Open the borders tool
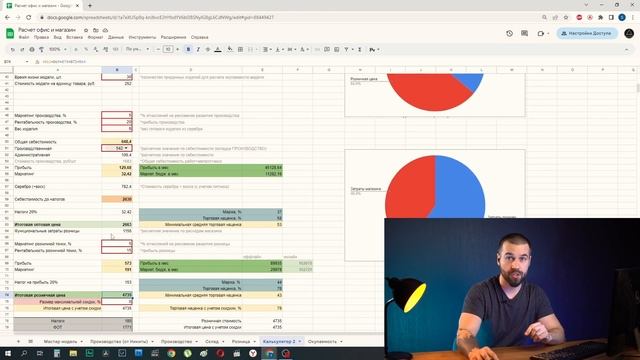640x360 pixels. tap(240, 49)
